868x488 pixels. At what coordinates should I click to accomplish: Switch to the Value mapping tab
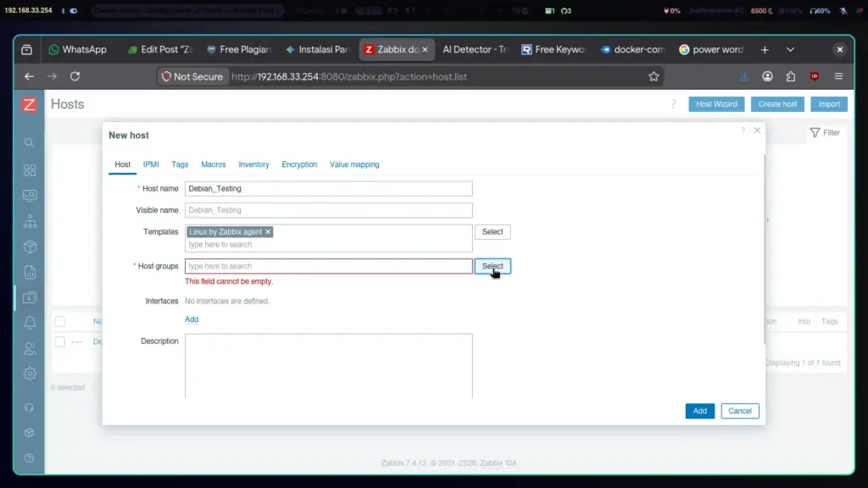point(354,164)
